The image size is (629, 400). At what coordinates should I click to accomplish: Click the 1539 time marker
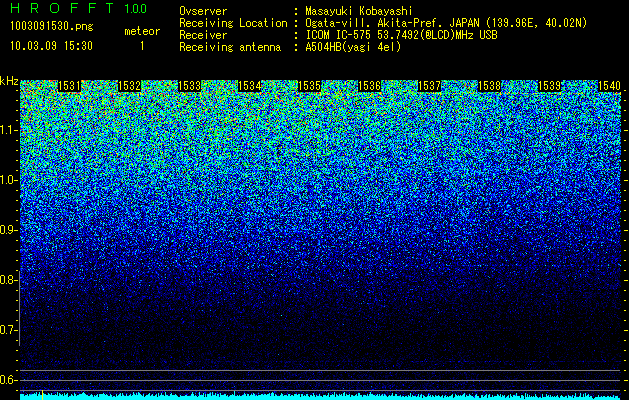549,86
